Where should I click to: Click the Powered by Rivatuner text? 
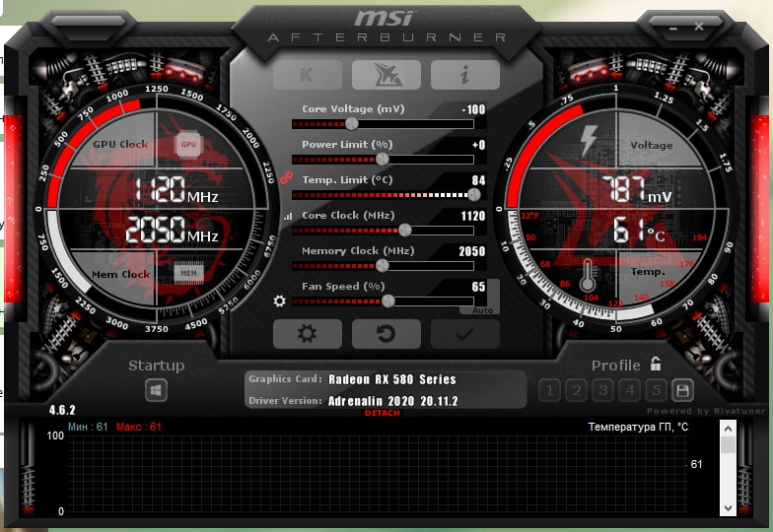pyautogui.click(x=706, y=411)
